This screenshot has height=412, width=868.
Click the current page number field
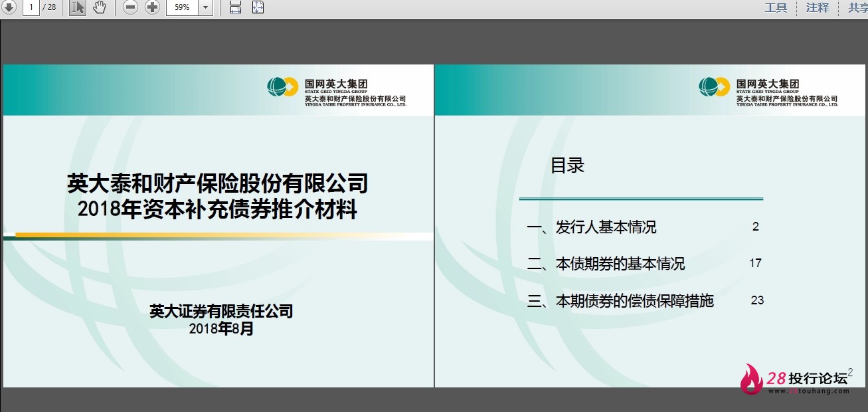pyautogui.click(x=31, y=7)
